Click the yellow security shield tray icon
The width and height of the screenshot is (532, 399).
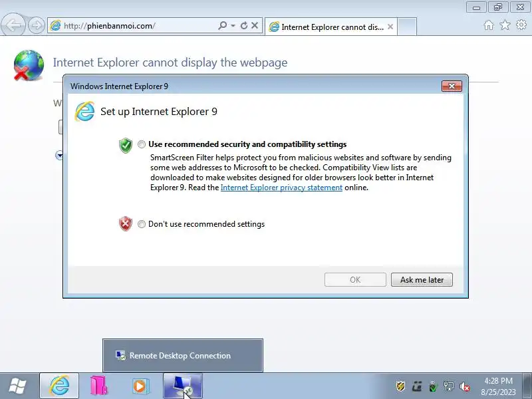coord(400,386)
